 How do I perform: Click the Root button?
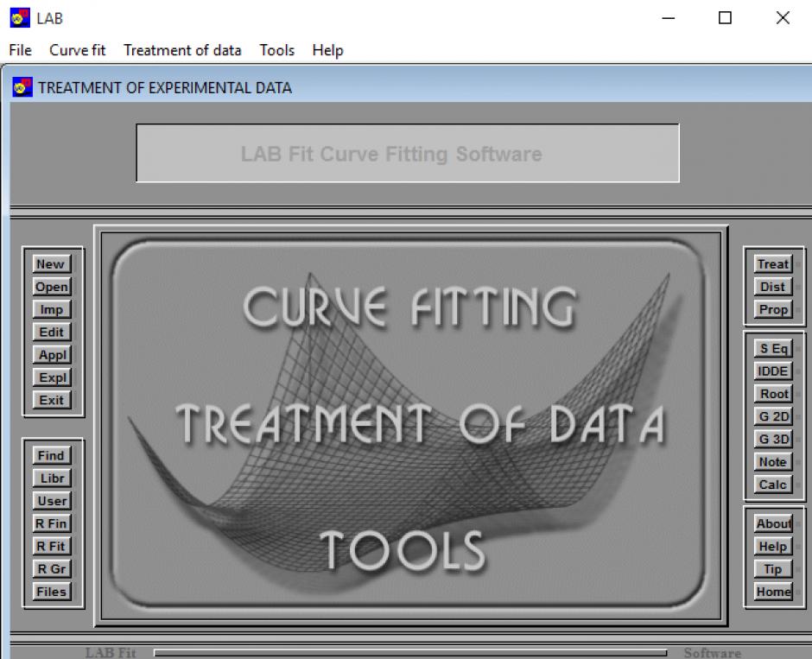773,394
